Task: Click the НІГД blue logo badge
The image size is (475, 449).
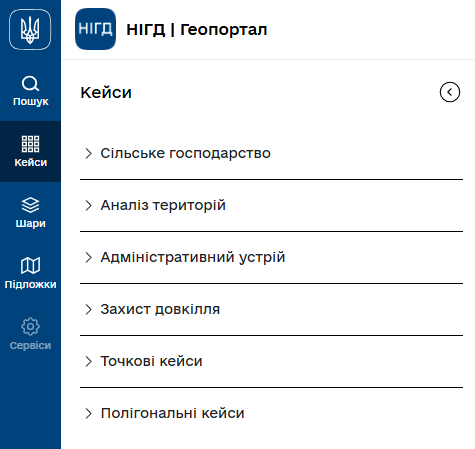Action: (96, 29)
